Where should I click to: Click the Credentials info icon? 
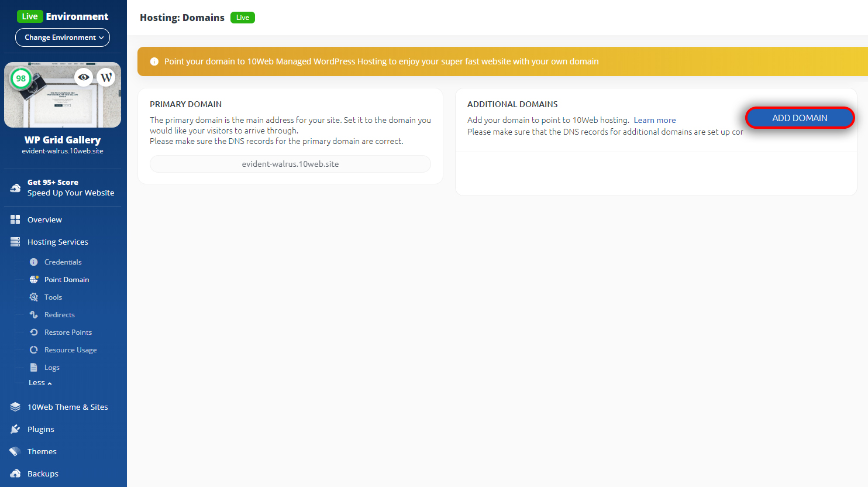pos(34,262)
